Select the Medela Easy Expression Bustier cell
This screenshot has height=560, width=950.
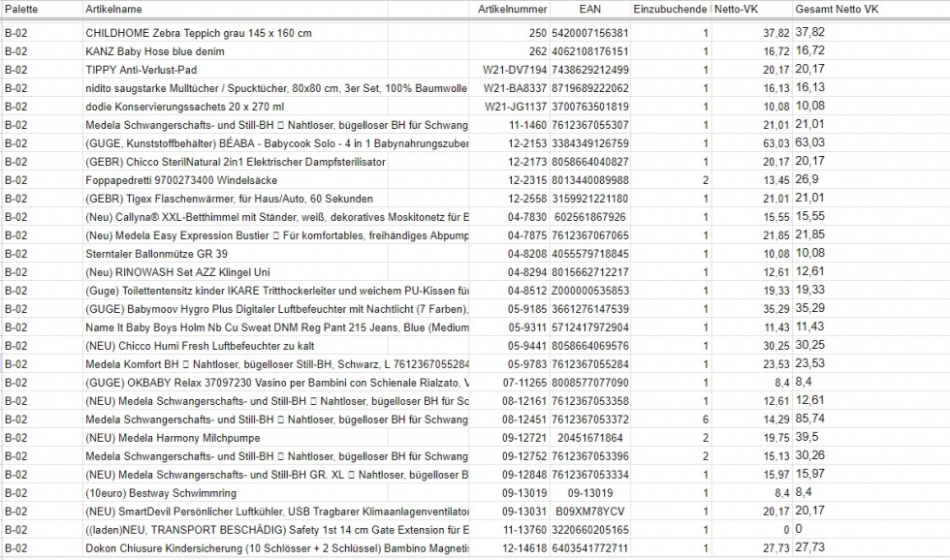[x=277, y=235]
